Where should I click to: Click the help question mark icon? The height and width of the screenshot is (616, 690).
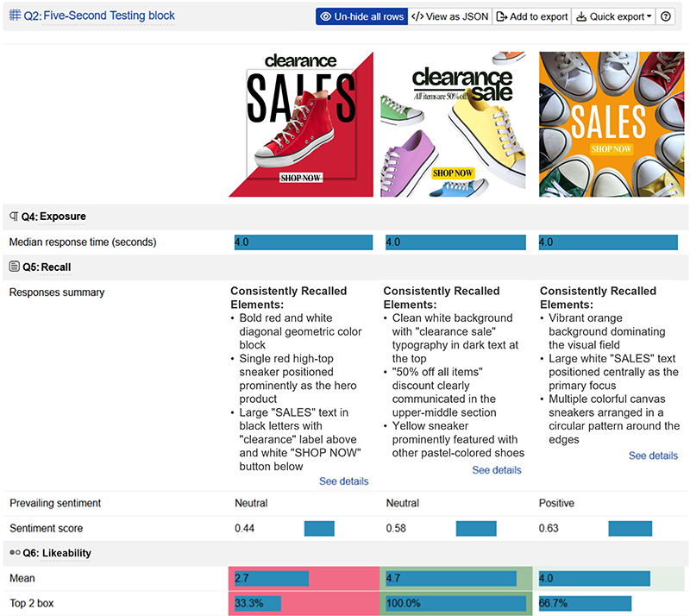click(666, 16)
